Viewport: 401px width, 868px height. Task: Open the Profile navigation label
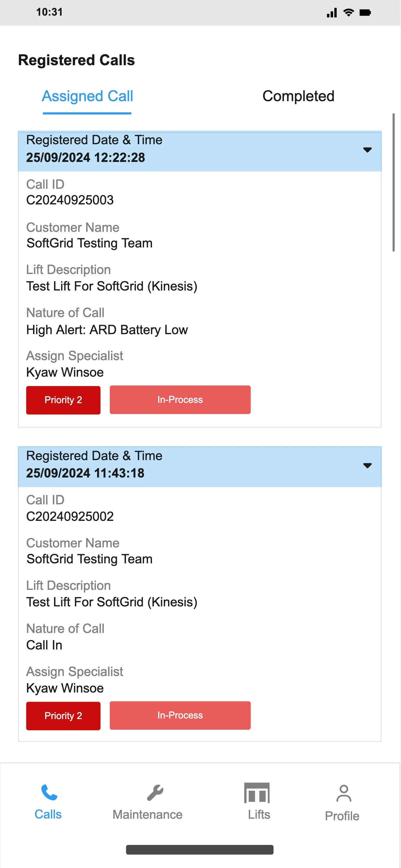pos(342,816)
